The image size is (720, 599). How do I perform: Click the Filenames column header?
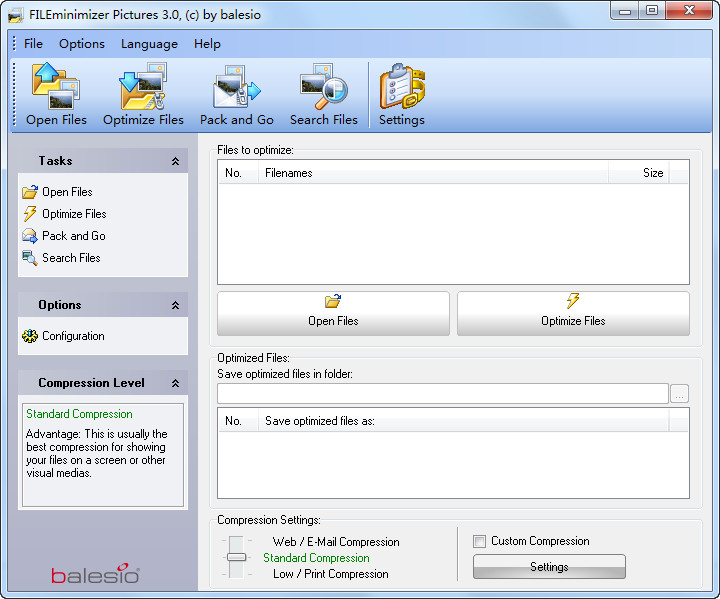(x=433, y=173)
